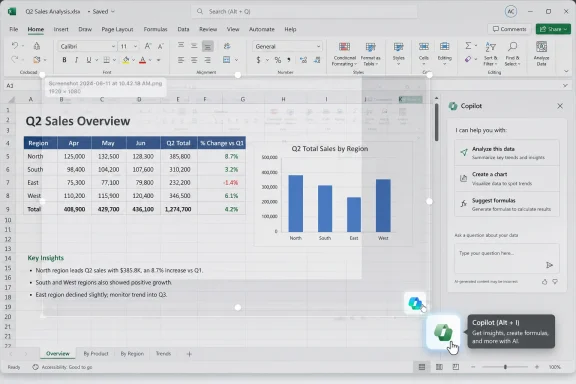Align cell text to the left

point(181,60)
